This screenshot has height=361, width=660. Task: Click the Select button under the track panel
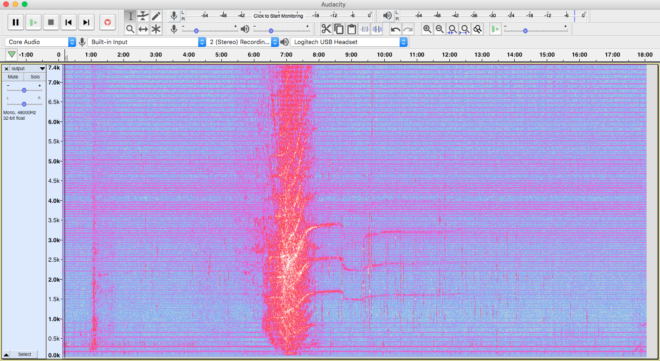point(24,354)
